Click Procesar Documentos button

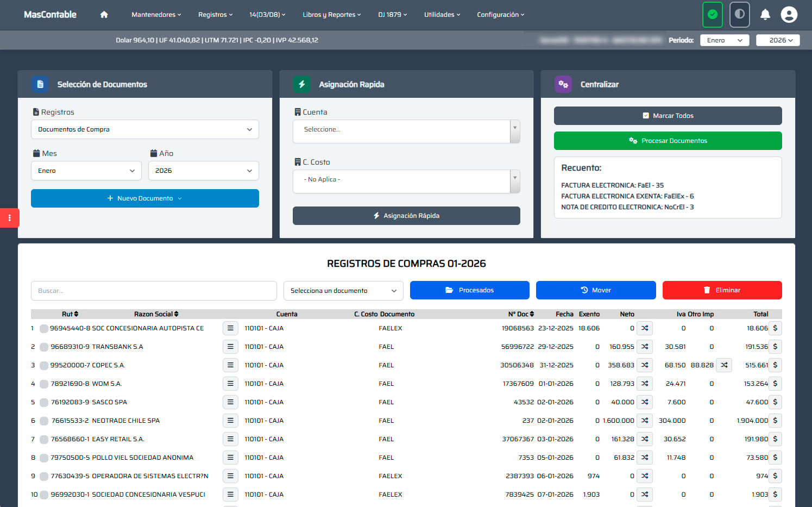pyautogui.click(x=668, y=141)
